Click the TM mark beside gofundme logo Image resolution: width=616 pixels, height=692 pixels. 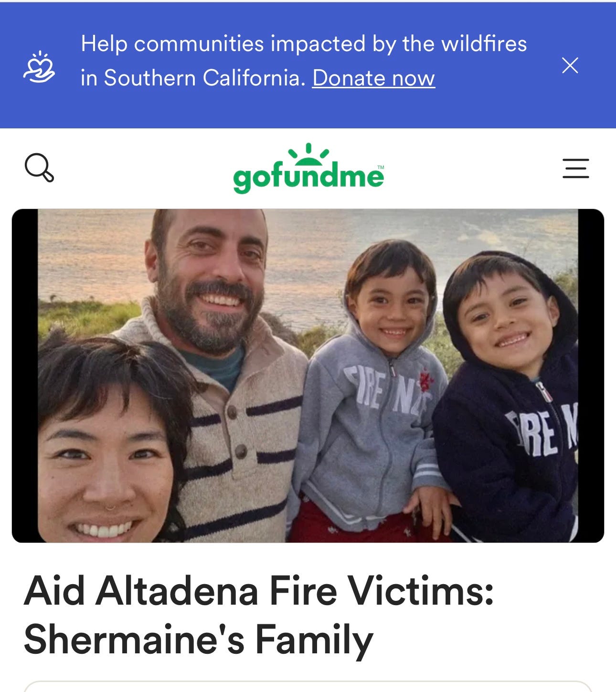[381, 168]
